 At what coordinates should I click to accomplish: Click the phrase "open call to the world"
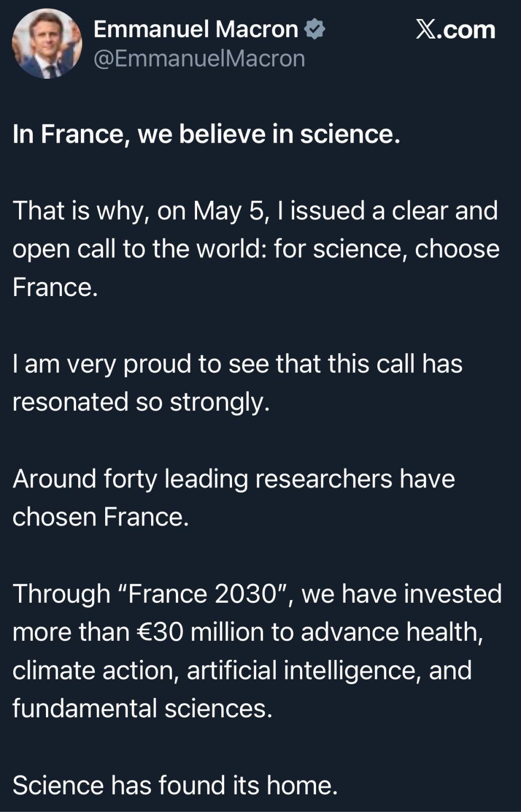click(138, 249)
